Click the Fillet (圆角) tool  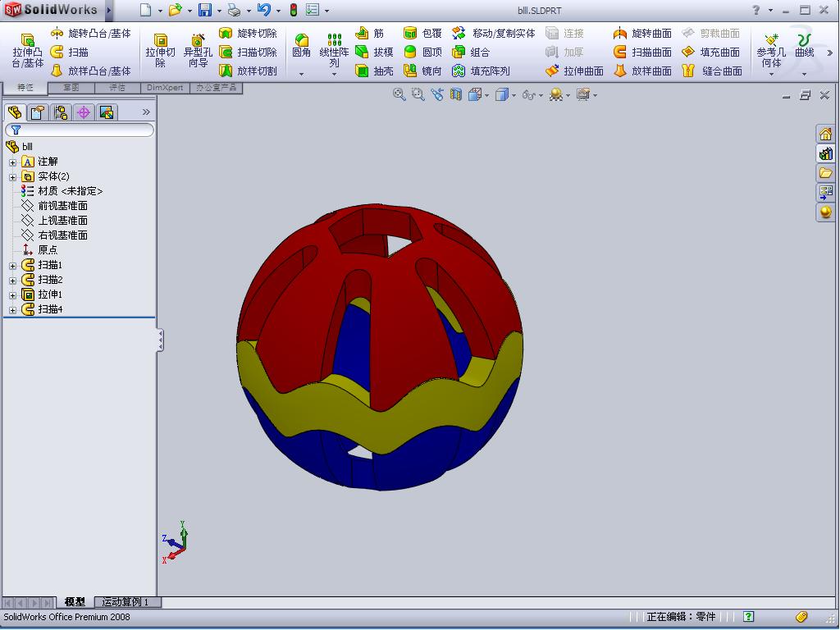301,46
